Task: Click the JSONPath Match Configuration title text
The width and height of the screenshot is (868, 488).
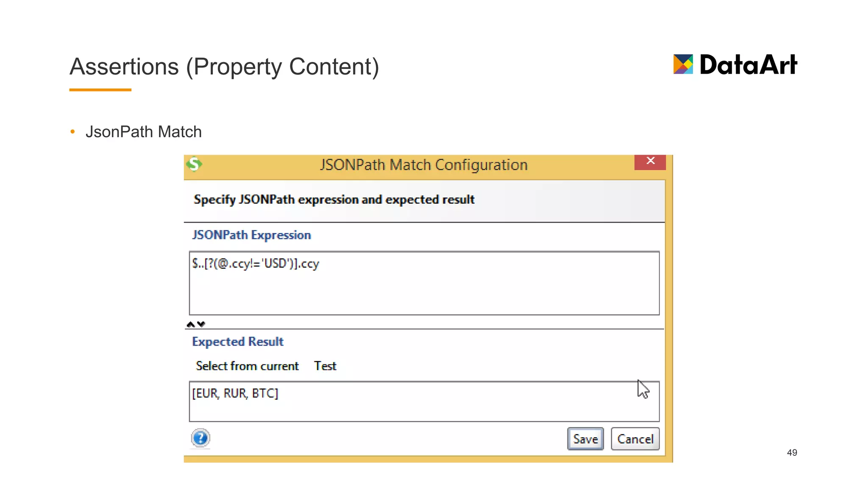Action: 424,165
